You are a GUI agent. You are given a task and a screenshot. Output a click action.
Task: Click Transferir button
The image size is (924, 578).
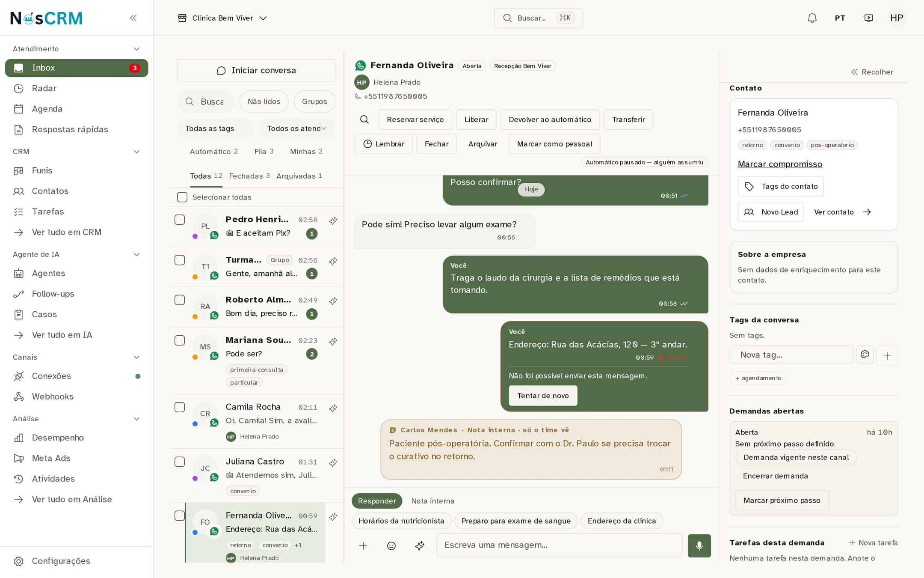click(x=628, y=119)
